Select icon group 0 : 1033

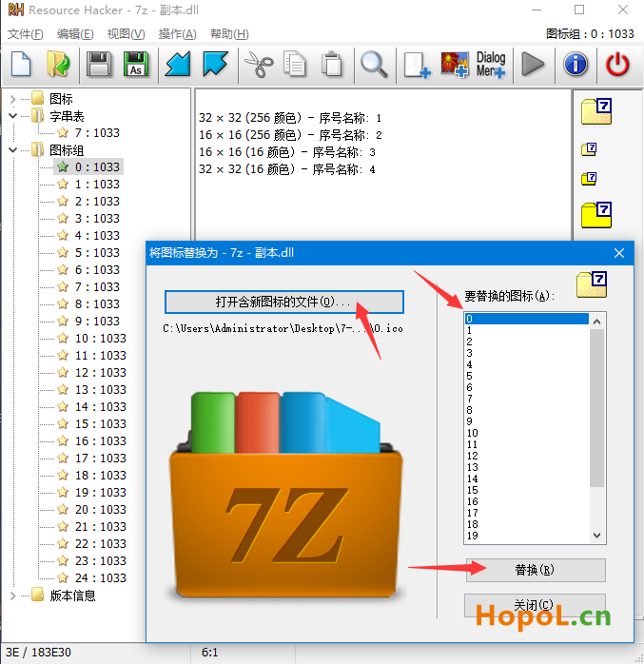(x=97, y=166)
